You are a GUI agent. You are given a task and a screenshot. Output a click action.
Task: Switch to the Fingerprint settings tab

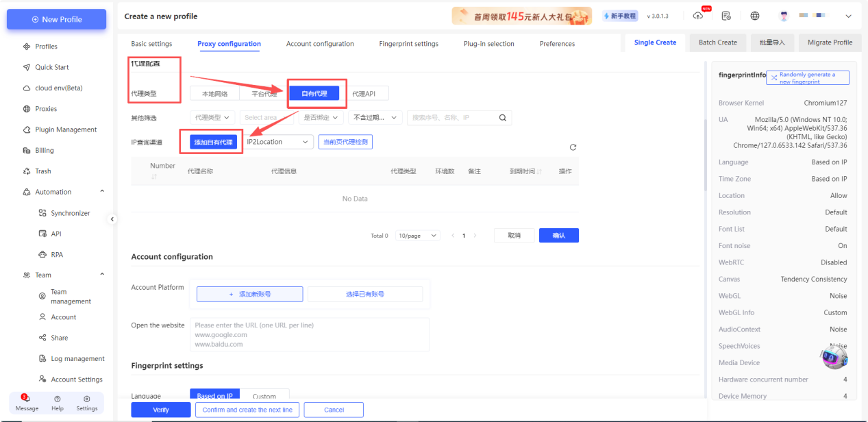408,44
